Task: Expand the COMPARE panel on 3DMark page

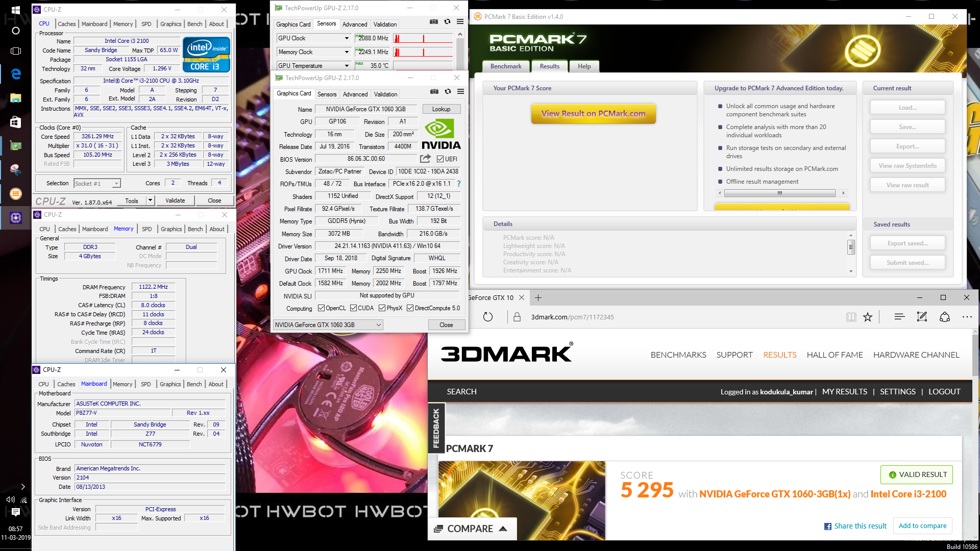Action: click(472, 529)
